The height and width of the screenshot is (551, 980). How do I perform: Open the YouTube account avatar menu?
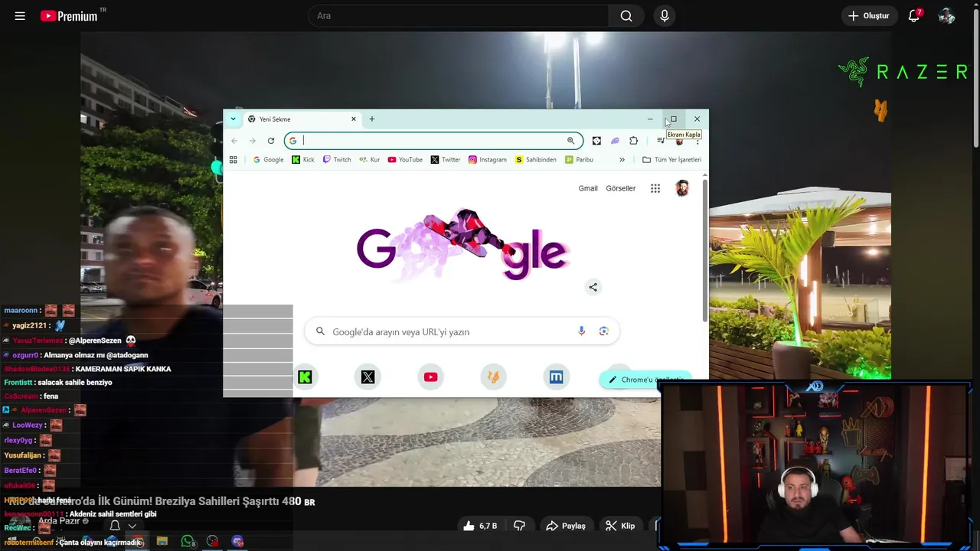tap(946, 16)
